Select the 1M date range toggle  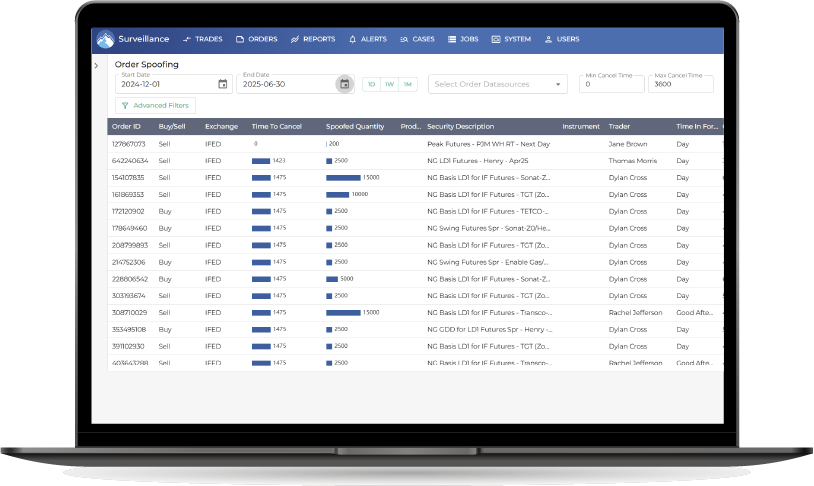[407, 84]
